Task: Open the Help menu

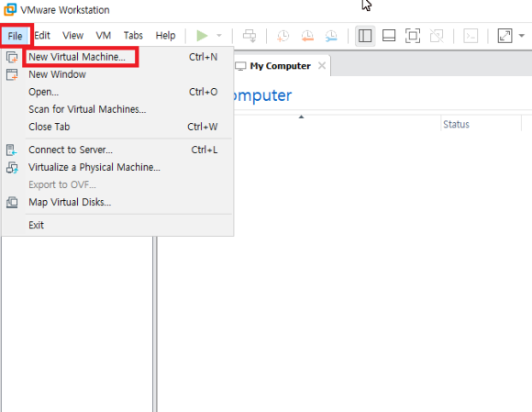Action: [166, 35]
